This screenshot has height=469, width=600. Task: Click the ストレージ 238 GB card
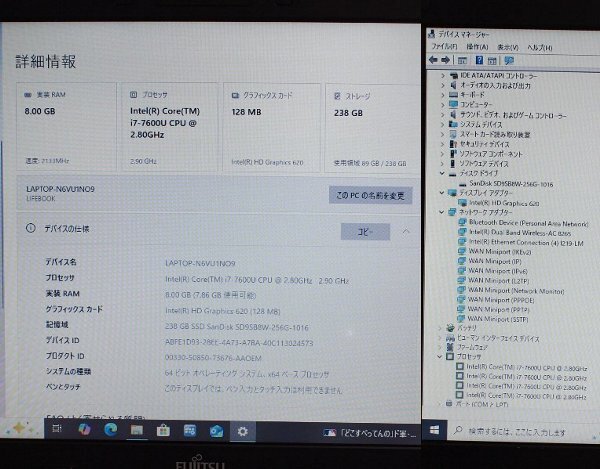point(372,129)
